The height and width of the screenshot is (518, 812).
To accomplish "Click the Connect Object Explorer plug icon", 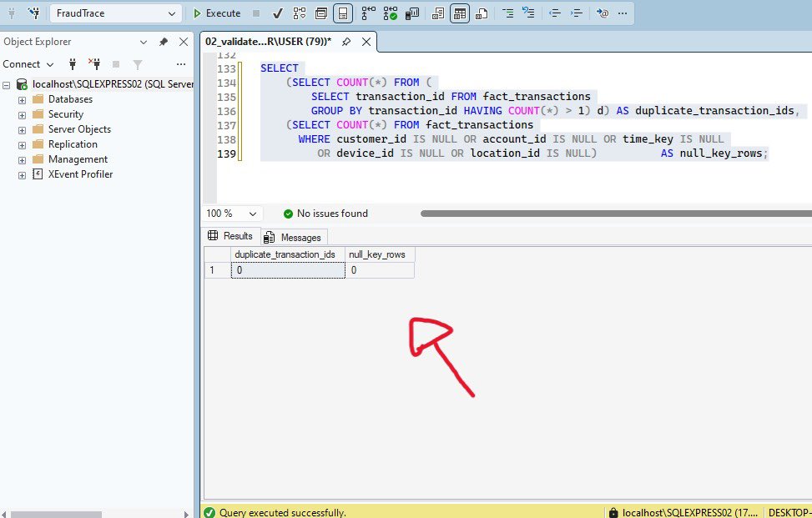I will pyautogui.click(x=73, y=64).
